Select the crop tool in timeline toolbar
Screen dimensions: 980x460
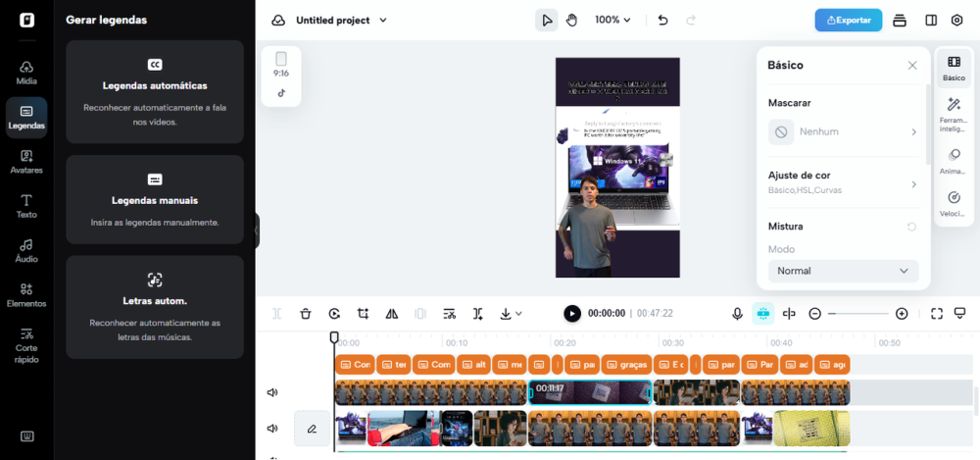pos(364,314)
